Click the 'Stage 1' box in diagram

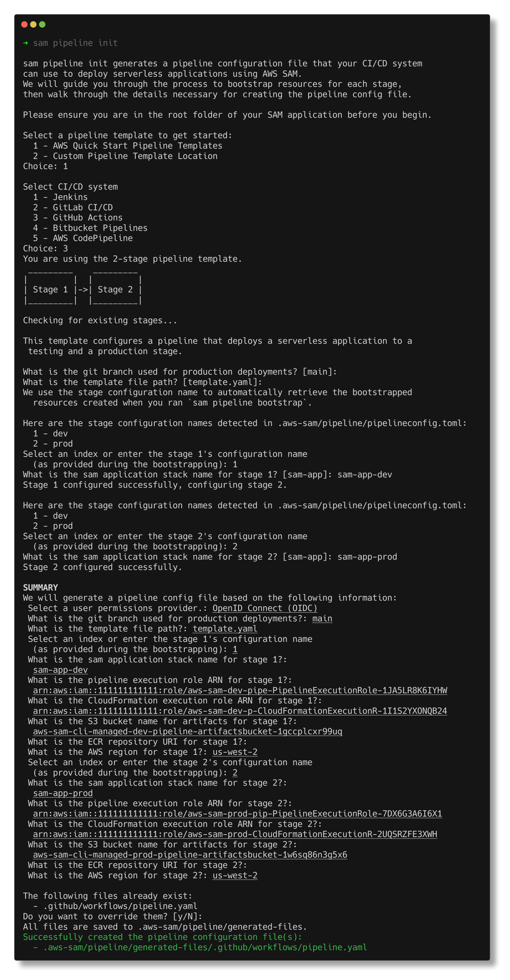pos(50,290)
